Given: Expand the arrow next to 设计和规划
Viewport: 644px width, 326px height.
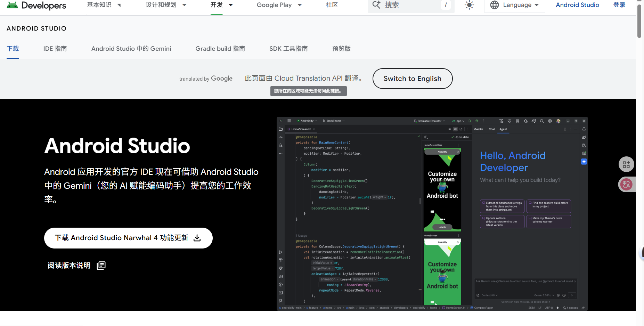Looking at the screenshot, I should [x=185, y=5].
